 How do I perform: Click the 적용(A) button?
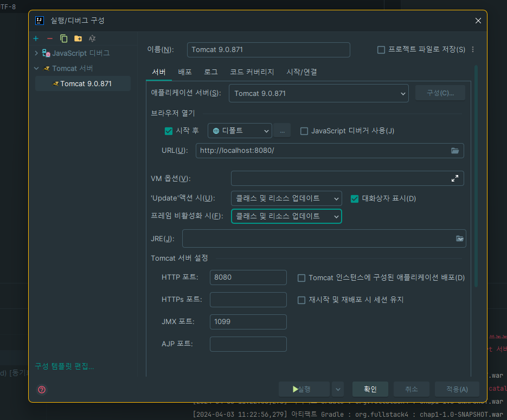(x=457, y=389)
